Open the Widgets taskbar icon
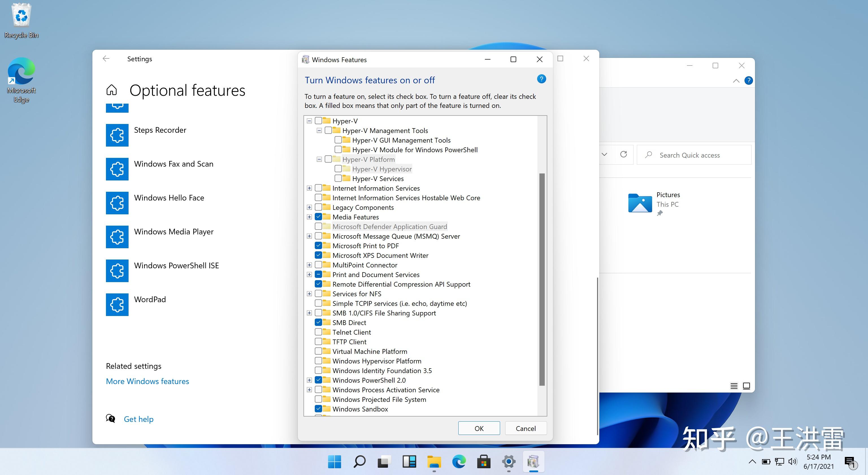This screenshot has width=868, height=475. coord(409,461)
